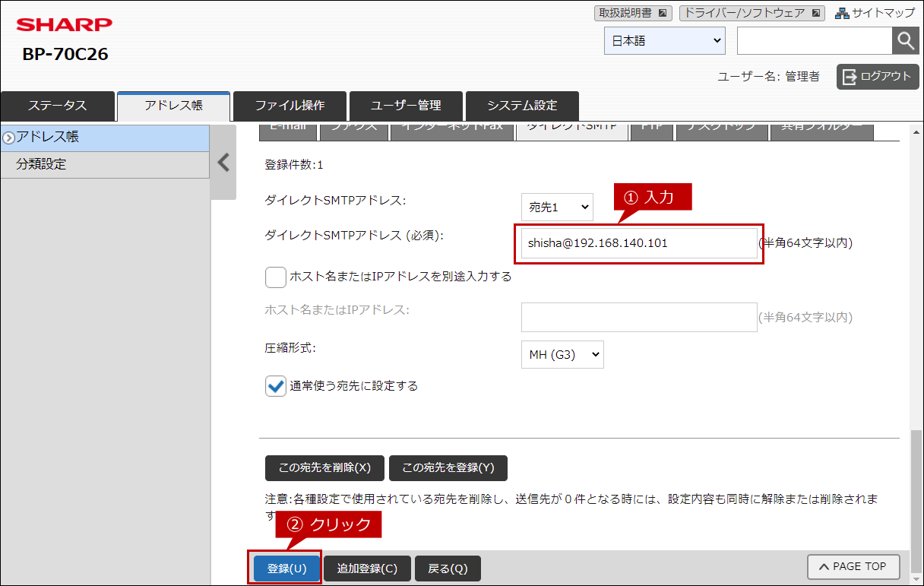Click the search text field

click(815, 41)
